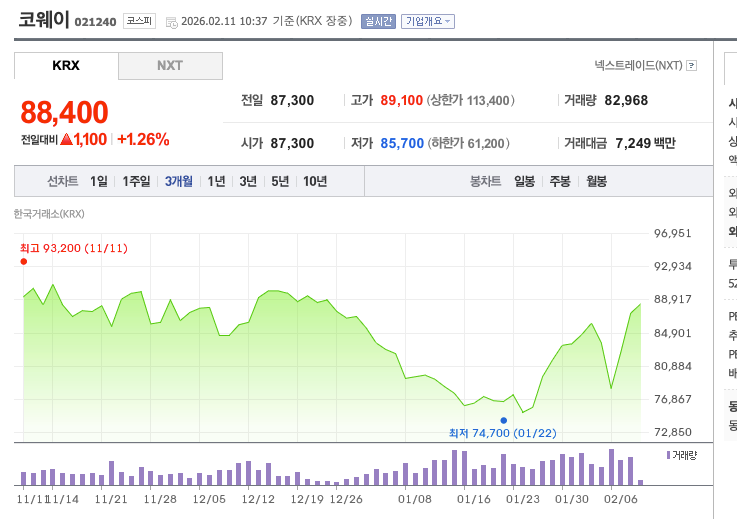This screenshot has height=519, width=737.
Task: Select the 10년 line chart period
Action: [315, 181]
